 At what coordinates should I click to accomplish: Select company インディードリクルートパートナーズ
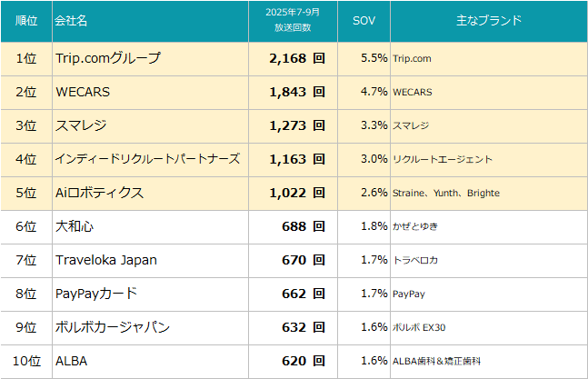pos(147,159)
